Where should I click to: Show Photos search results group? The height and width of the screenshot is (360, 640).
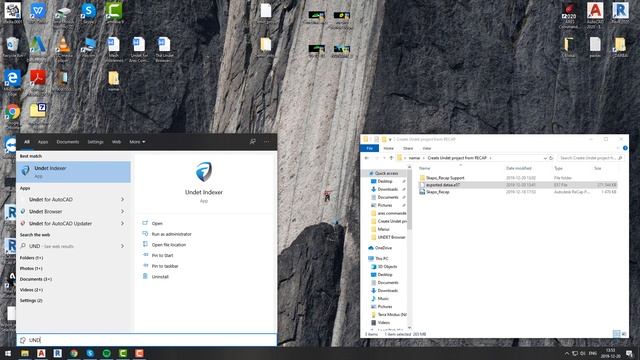pyautogui.click(x=31, y=269)
